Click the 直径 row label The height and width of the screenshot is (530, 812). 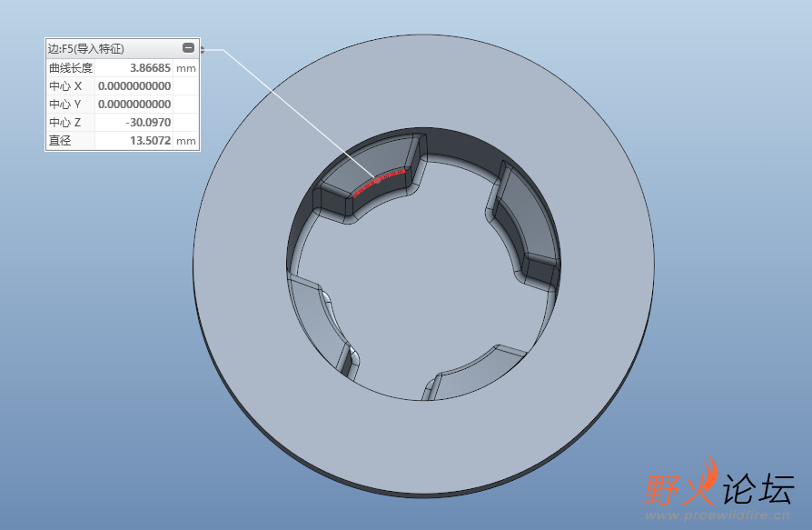coord(60,140)
